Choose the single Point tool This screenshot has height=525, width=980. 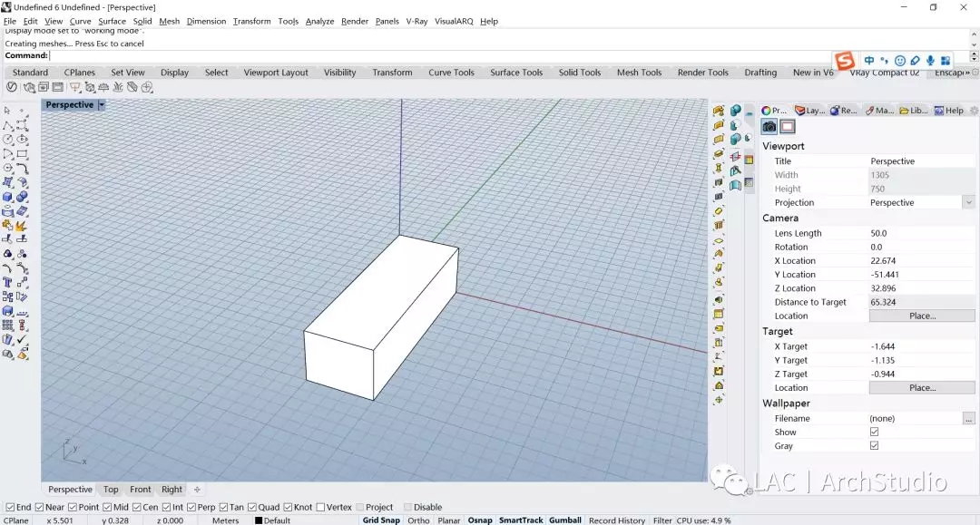click(x=22, y=111)
